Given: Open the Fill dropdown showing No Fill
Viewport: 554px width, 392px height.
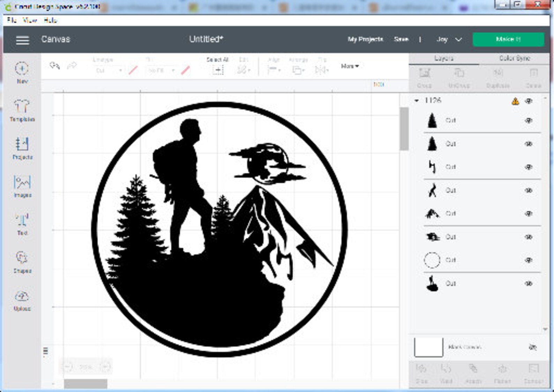Looking at the screenshot, I should point(161,70).
